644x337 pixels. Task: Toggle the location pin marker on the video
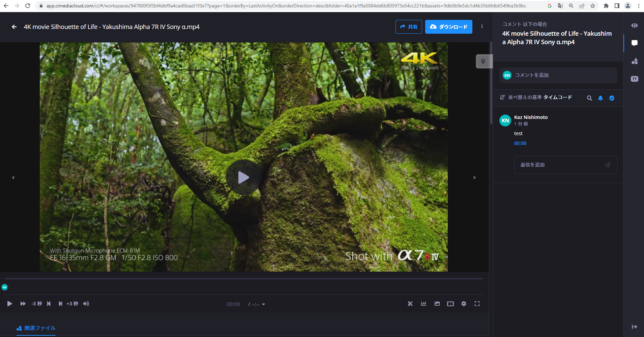tap(483, 61)
